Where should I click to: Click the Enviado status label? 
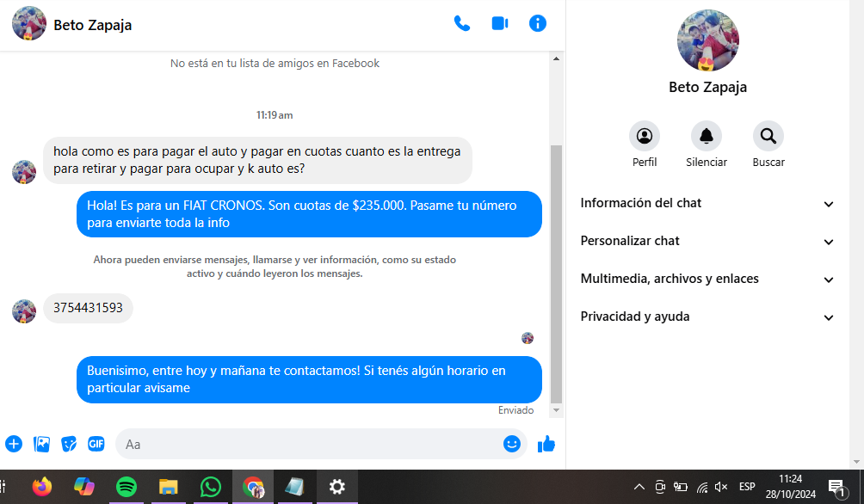515,410
